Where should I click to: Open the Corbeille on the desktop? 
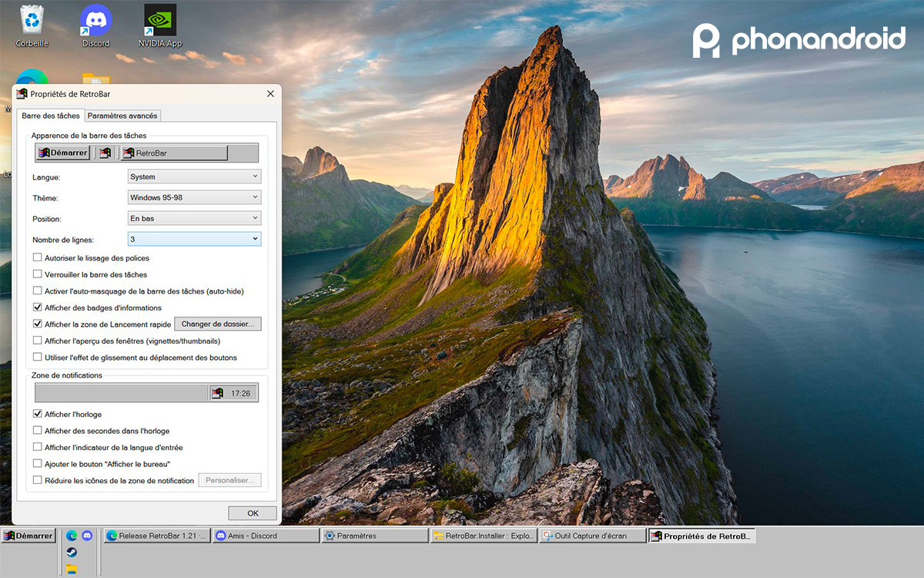pyautogui.click(x=31, y=19)
